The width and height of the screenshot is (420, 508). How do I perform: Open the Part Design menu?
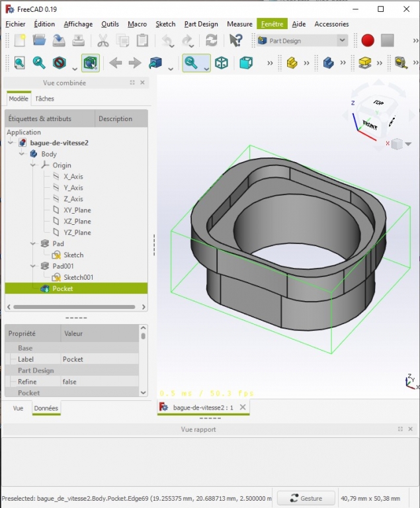pyautogui.click(x=201, y=24)
